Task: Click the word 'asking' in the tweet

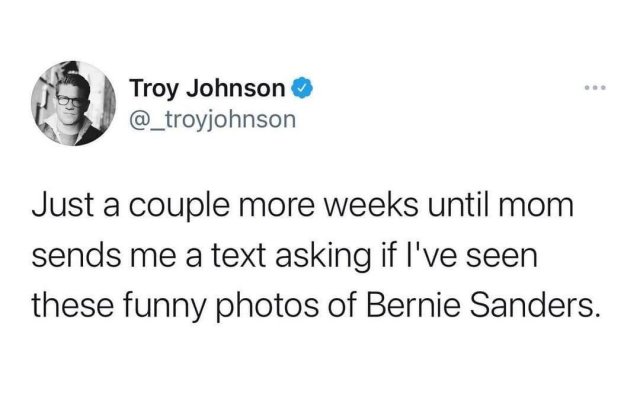Action: click(322, 258)
